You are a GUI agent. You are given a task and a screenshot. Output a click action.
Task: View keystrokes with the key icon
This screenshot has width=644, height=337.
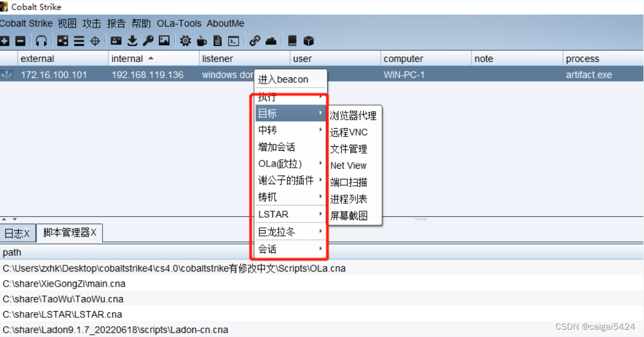click(148, 41)
